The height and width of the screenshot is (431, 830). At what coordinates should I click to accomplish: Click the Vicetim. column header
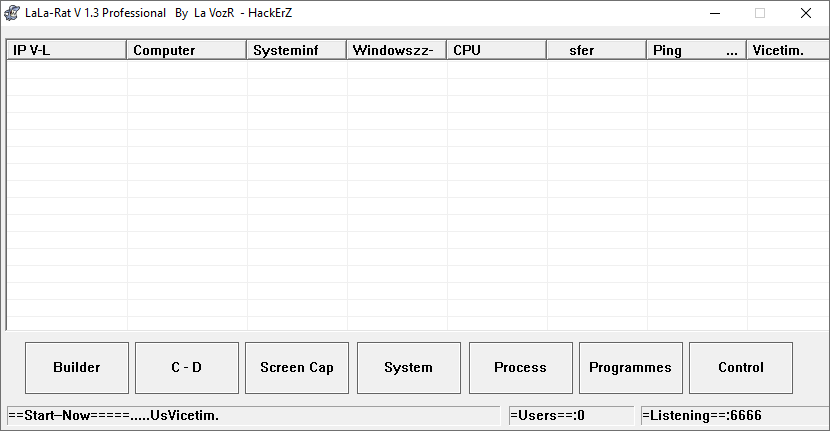(786, 50)
